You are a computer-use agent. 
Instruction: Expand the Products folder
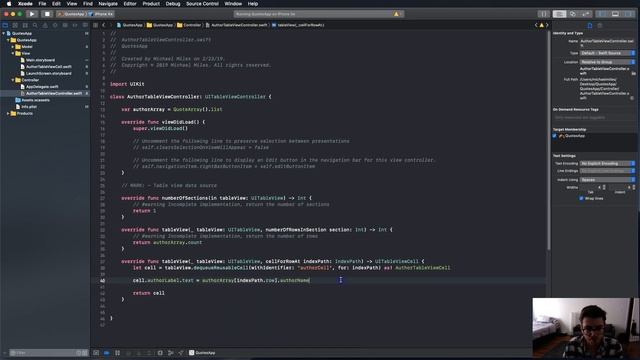pyautogui.click(x=8, y=113)
